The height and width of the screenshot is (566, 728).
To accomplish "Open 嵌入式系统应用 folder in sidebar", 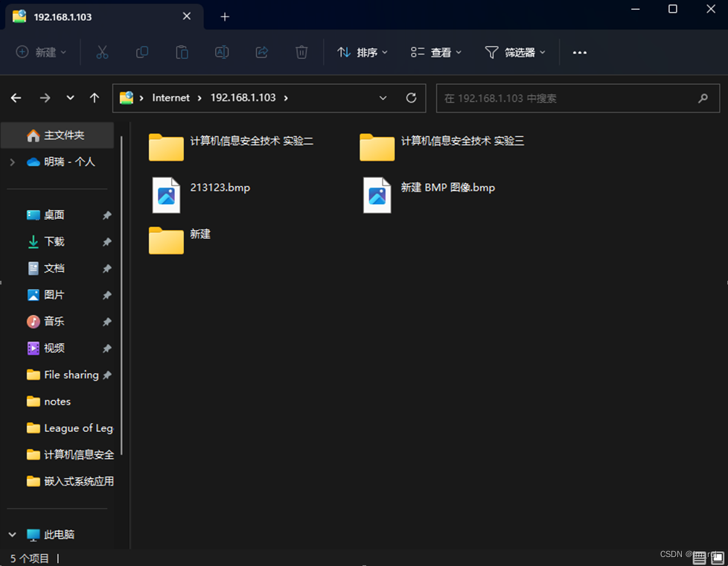I will [x=70, y=481].
